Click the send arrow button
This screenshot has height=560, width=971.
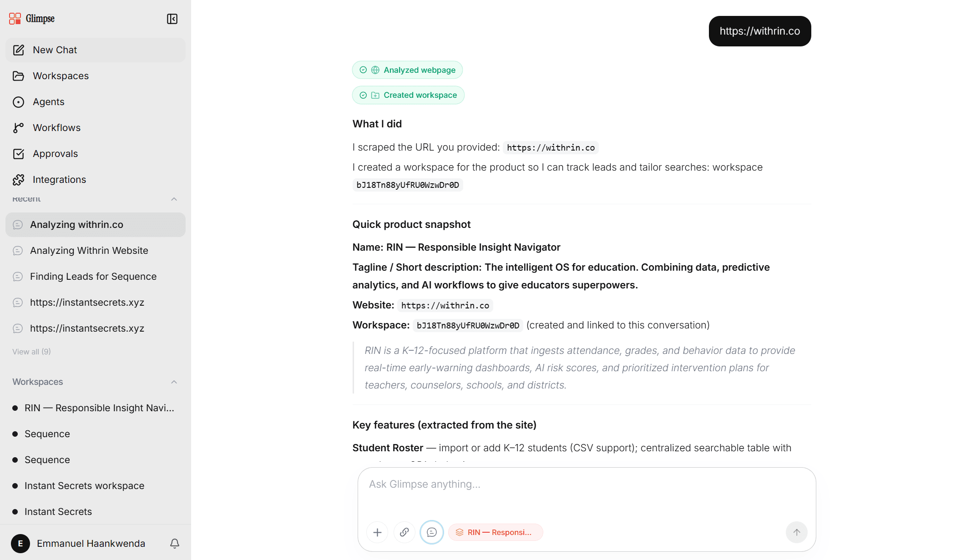pos(796,532)
